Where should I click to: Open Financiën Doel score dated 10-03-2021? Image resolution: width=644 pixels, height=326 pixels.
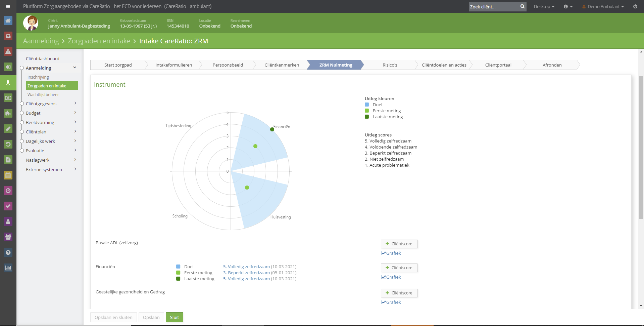click(246, 267)
